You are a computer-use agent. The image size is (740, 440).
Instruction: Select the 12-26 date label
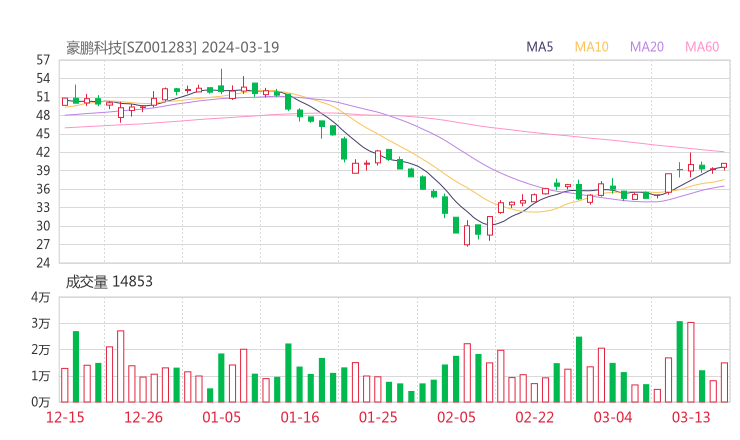[143, 417]
